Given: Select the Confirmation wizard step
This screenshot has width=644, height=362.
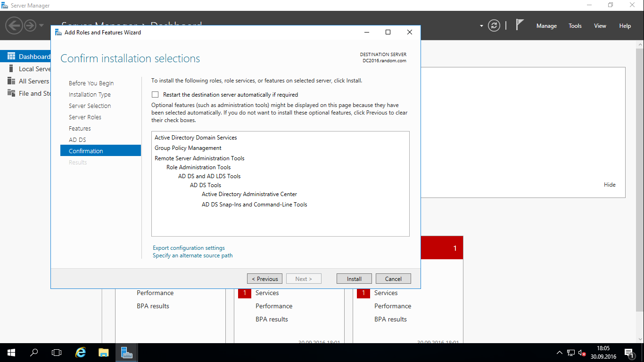Looking at the screenshot, I should coord(100,151).
